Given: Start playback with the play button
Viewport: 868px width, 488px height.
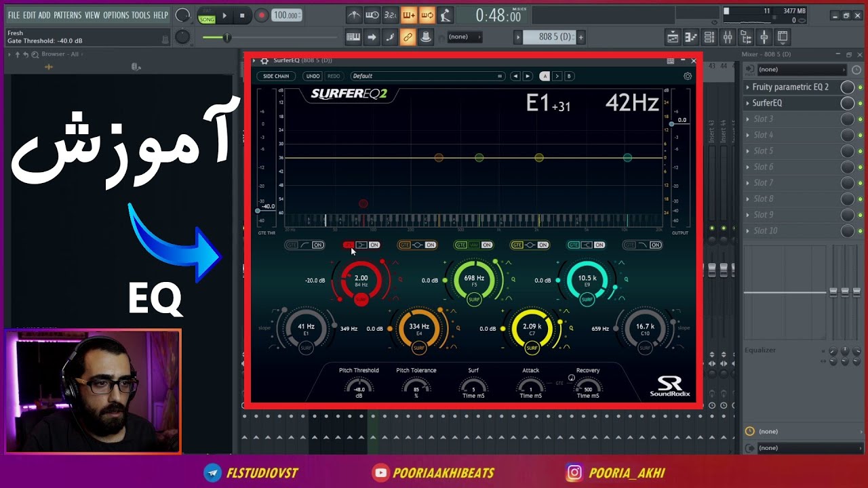Looking at the screenshot, I should click(224, 16).
